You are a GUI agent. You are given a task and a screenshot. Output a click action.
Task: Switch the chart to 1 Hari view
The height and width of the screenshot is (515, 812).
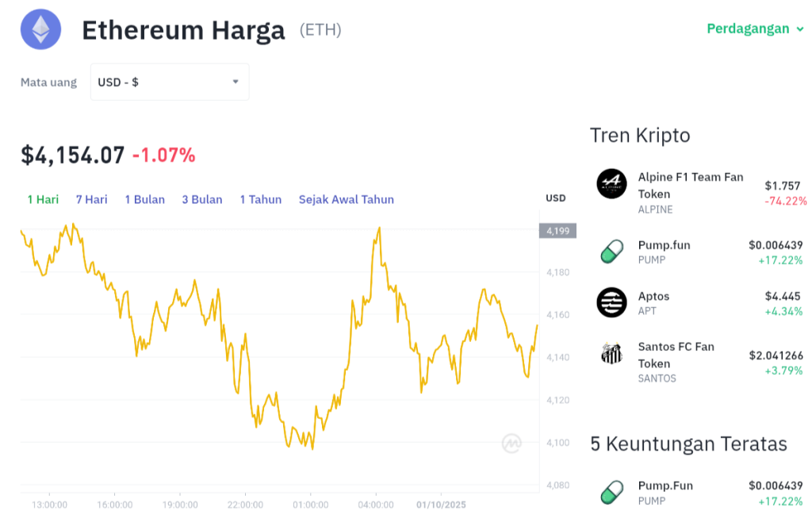point(43,199)
